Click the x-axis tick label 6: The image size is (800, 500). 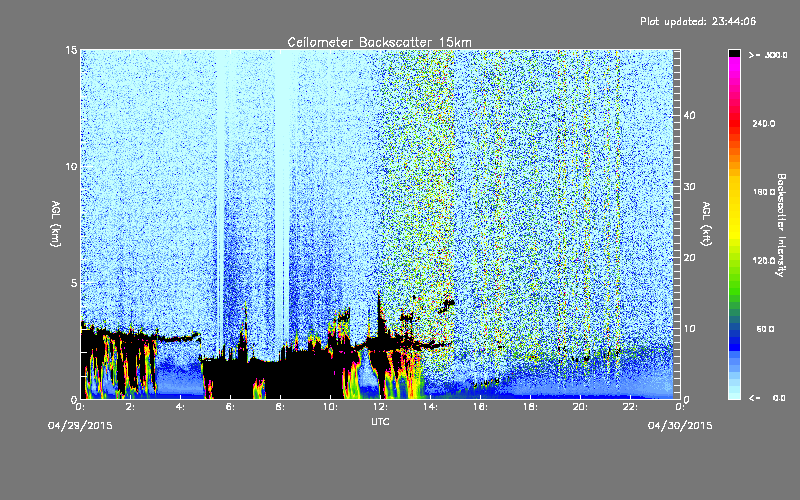231,407
